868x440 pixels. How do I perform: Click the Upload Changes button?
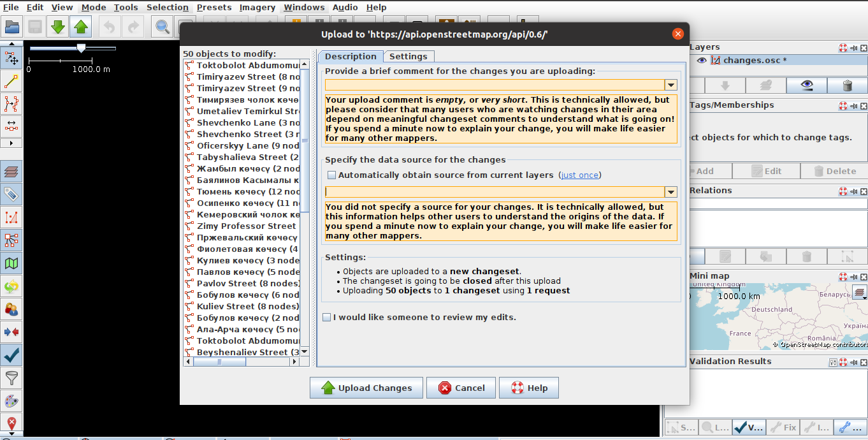tap(365, 388)
